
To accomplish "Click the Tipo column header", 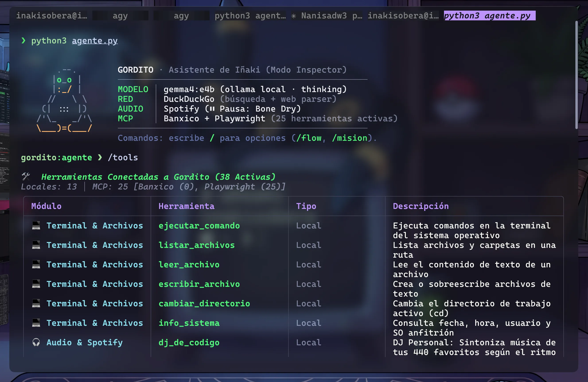I will point(306,206).
